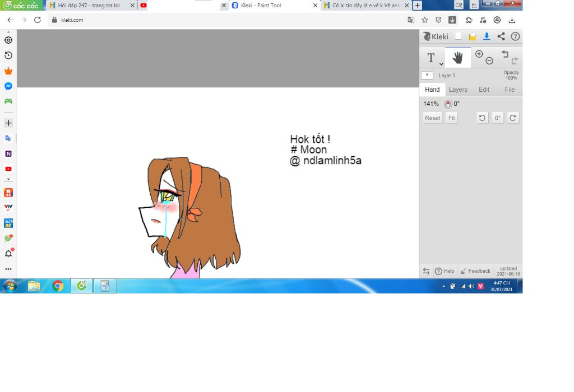
Task: Switch to the Layers tab
Action: pyautogui.click(x=458, y=90)
